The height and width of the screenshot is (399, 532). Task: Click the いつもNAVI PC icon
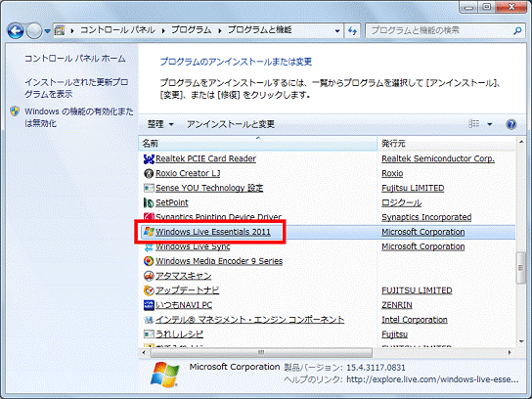pos(149,305)
